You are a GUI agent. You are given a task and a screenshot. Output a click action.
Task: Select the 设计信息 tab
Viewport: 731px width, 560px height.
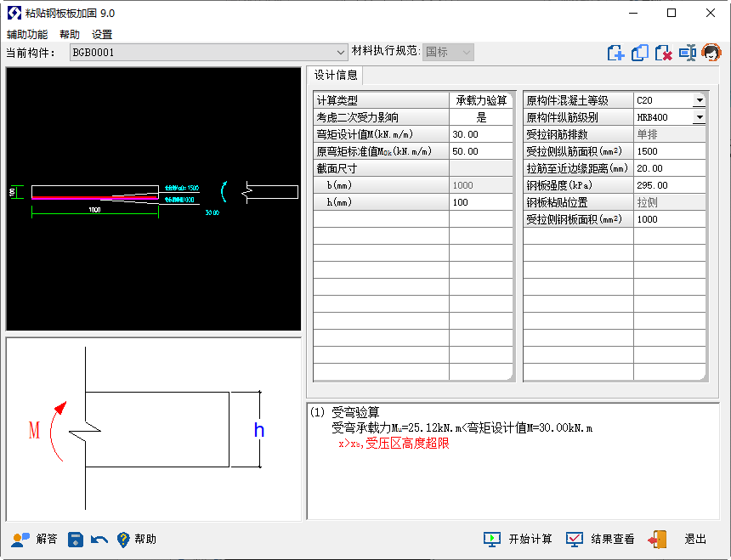pos(336,75)
